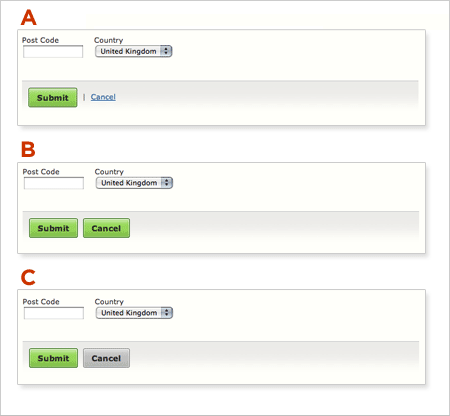Click the Post Code label in form B
Viewport: 450px width, 416px height.
click(x=41, y=172)
